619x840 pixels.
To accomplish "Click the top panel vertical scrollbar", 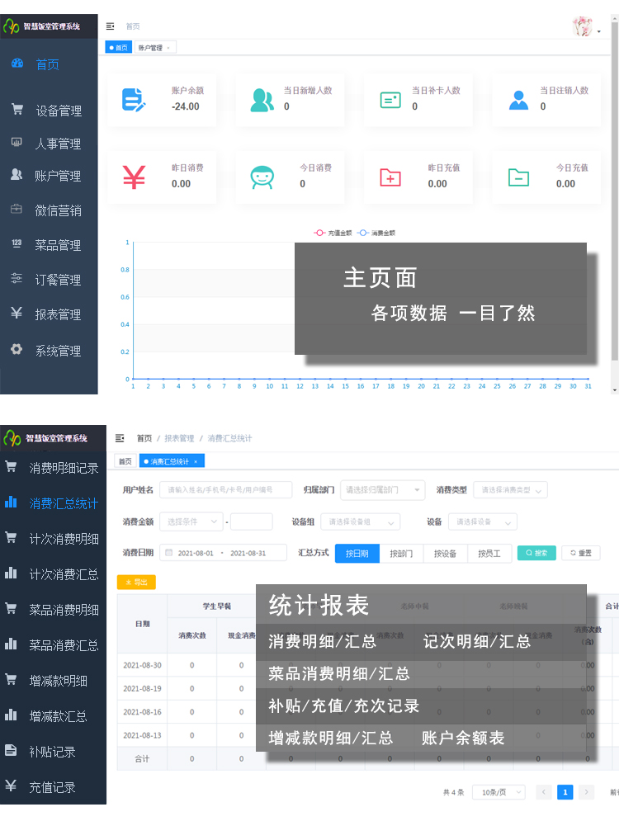I will pyautogui.click(x=615, y=190).
